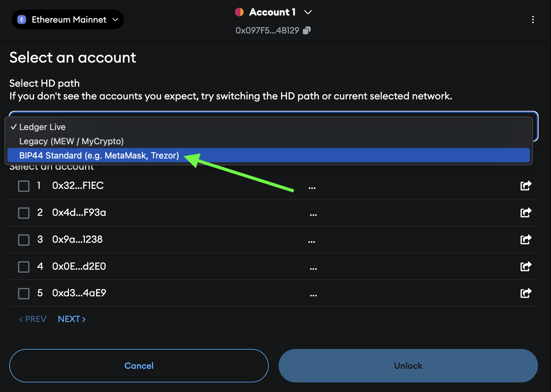The width and height of the screenshot is (551, 392).
Task: Enable checkbox for account 0x0E...d2E0
Action: pyautogui.click(x=24, y=267)
